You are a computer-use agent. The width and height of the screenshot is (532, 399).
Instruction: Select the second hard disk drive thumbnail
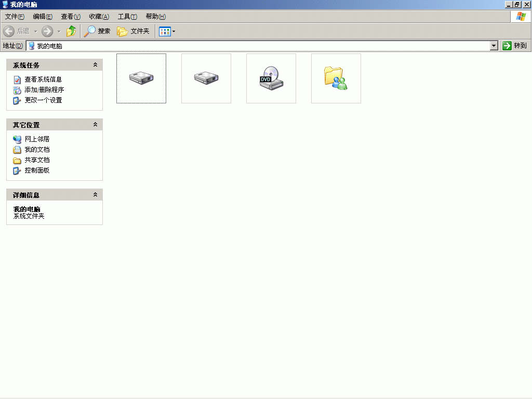click(206, 78)
